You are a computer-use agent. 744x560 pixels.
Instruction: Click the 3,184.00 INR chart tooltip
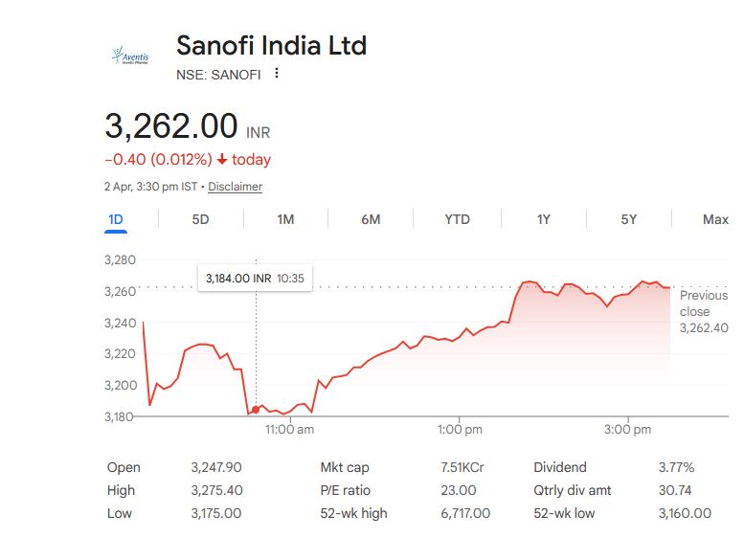pos(255,279)
